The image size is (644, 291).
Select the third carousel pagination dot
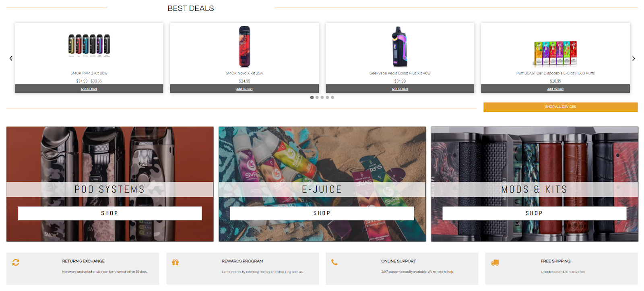pyautogui.click(x=322, y=97)
